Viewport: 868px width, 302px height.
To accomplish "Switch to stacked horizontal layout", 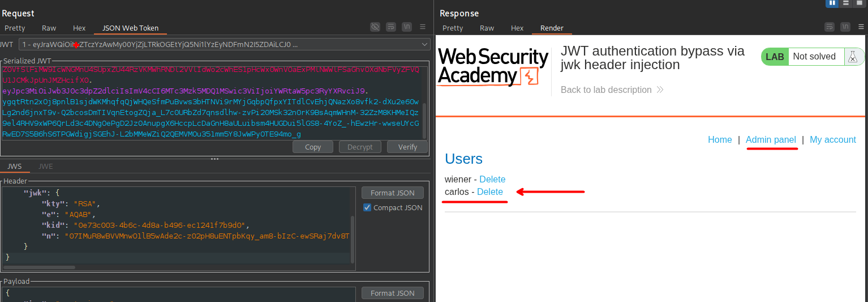I will point(846,3).
